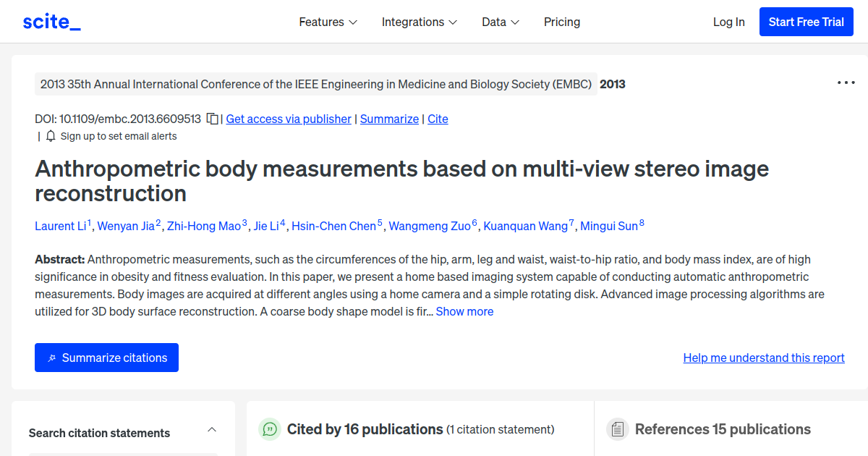This screenshot has height=456, width=868.
Task: Click the sparkle icon on Summarize citations button
Action: pyautogui.click(x=52, y=357)
